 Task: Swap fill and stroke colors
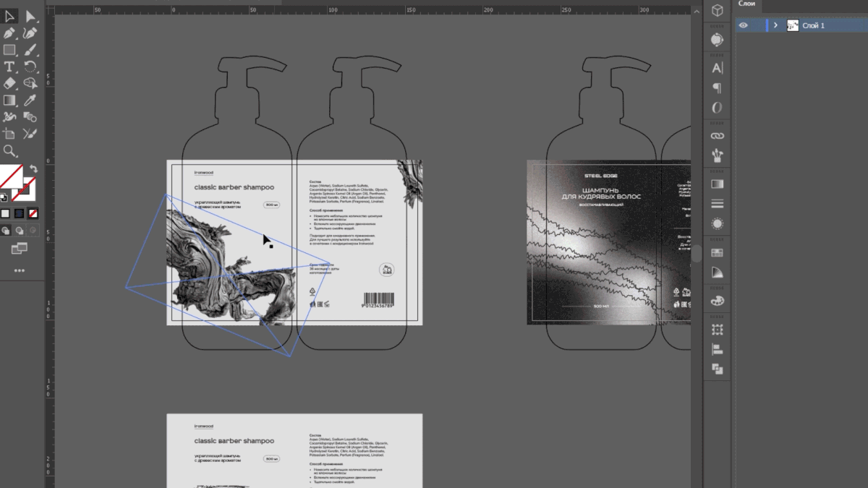tap(33, 168)
